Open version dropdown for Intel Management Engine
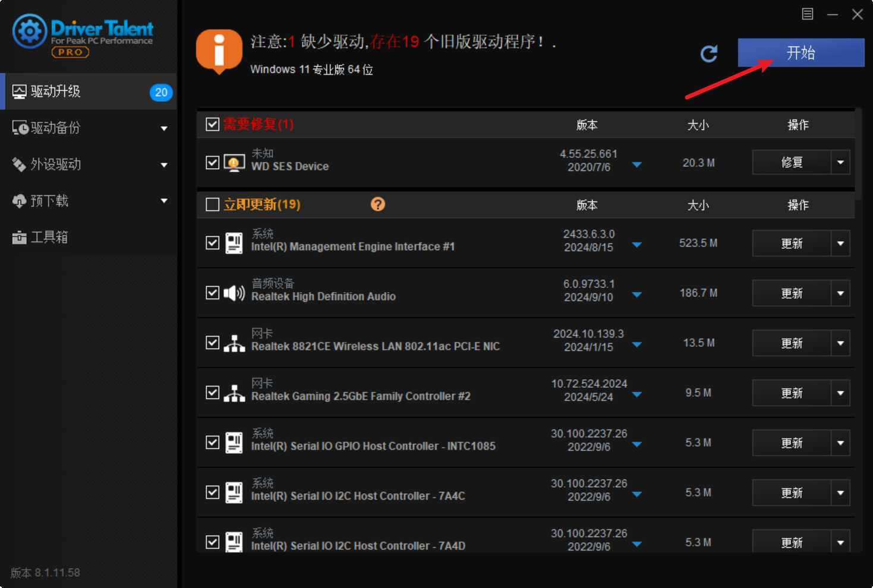Screen dimensions: 873x588 [637, 245]
